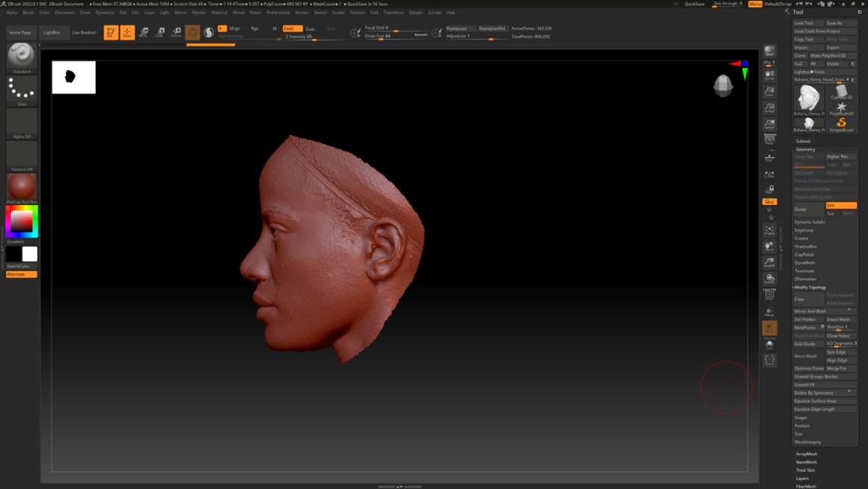Switch to Rotate transform mode
The height and width of the screenshot is (489, 868).
(176, 33)
